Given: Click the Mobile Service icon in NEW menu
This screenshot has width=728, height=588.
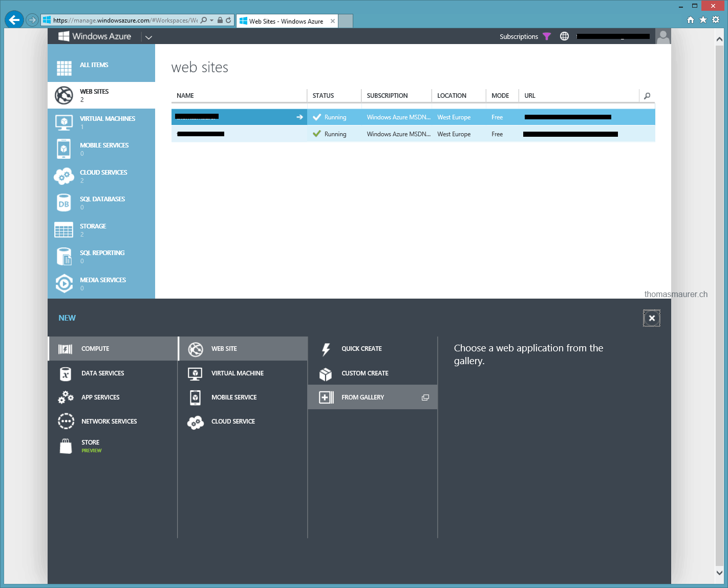Looking at the screenshot, I should pos(195,397).
